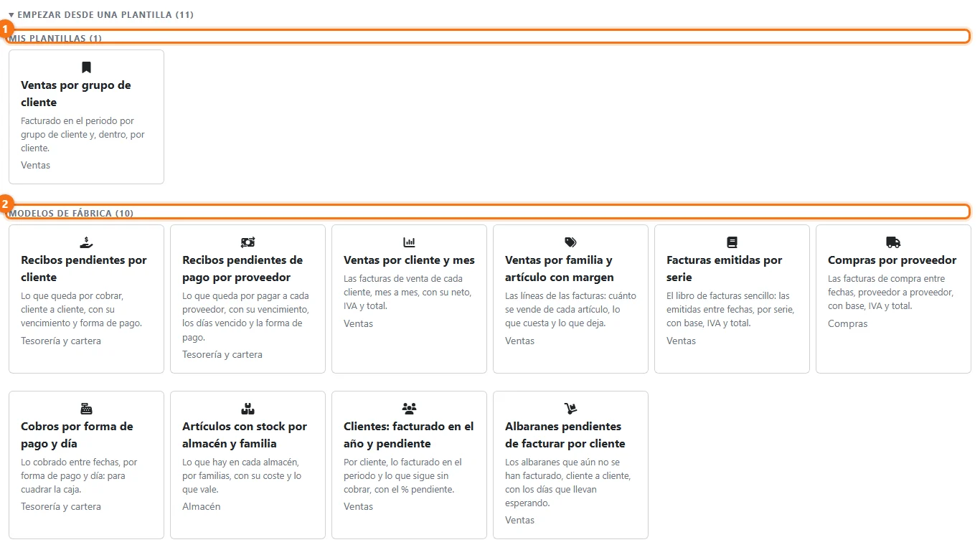Click the description 'Facturado en el periodo por grupo de cliente'

tap(83, 134)
